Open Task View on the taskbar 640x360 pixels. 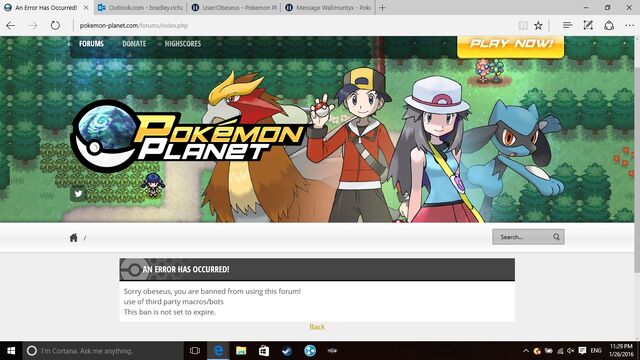195,351
